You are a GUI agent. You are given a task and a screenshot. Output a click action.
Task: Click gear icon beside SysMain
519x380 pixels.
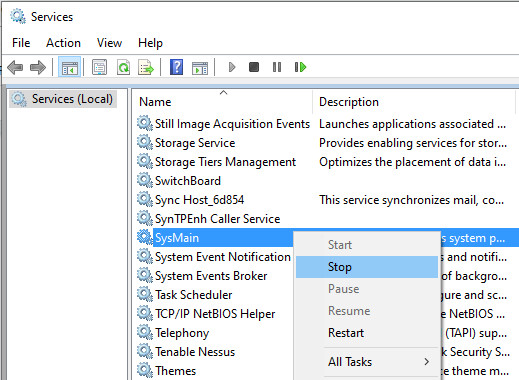[145, 238]
